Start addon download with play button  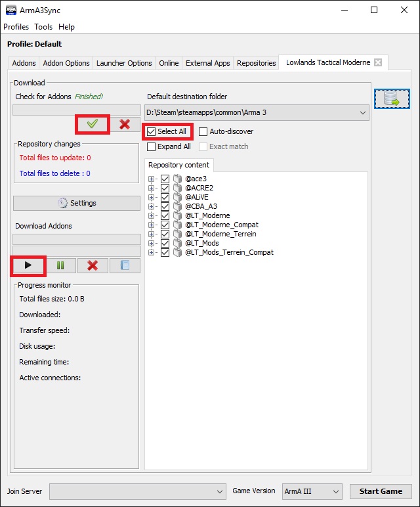click(x=28, y=265)
